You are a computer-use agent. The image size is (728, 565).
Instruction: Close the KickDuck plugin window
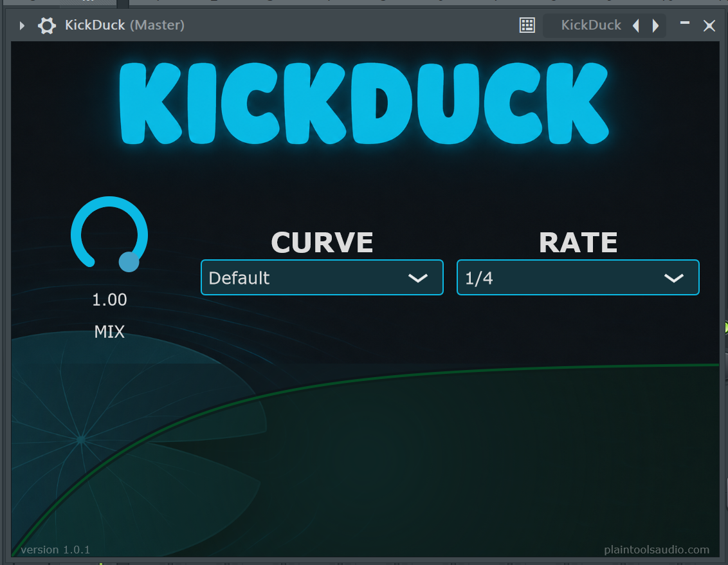point(709,26)
